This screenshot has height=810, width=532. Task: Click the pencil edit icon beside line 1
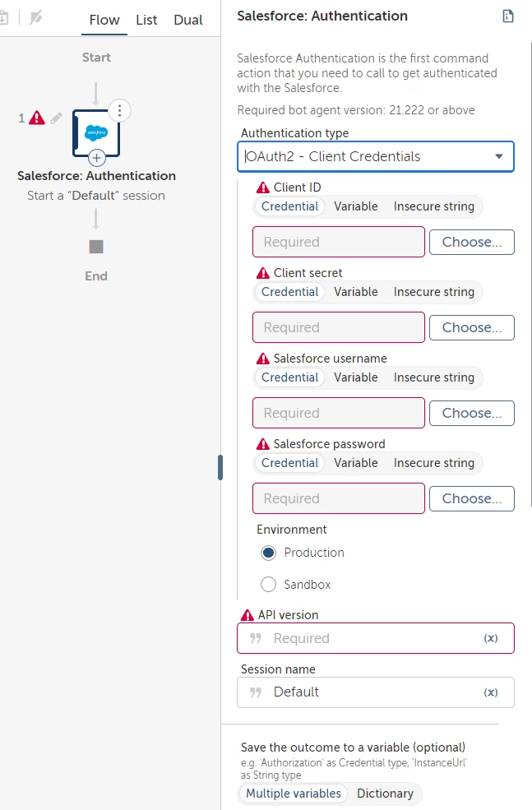(56, 118)
